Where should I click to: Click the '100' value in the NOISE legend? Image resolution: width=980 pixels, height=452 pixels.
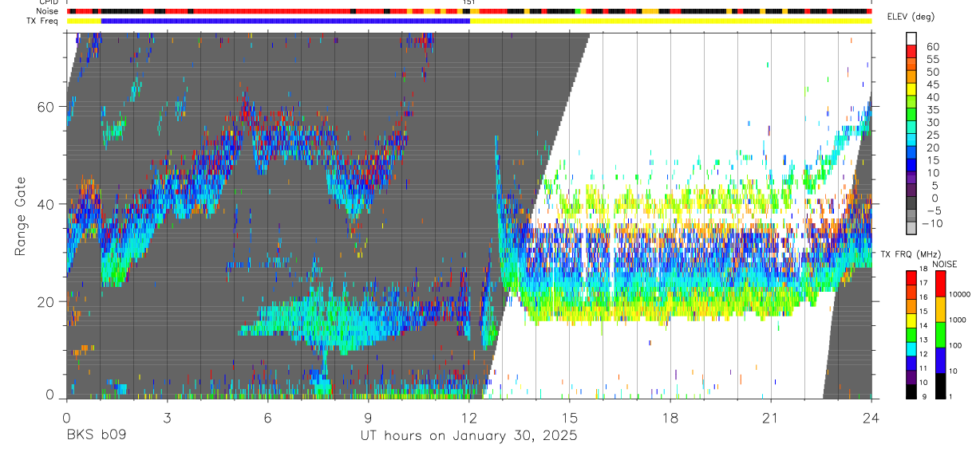956,346
